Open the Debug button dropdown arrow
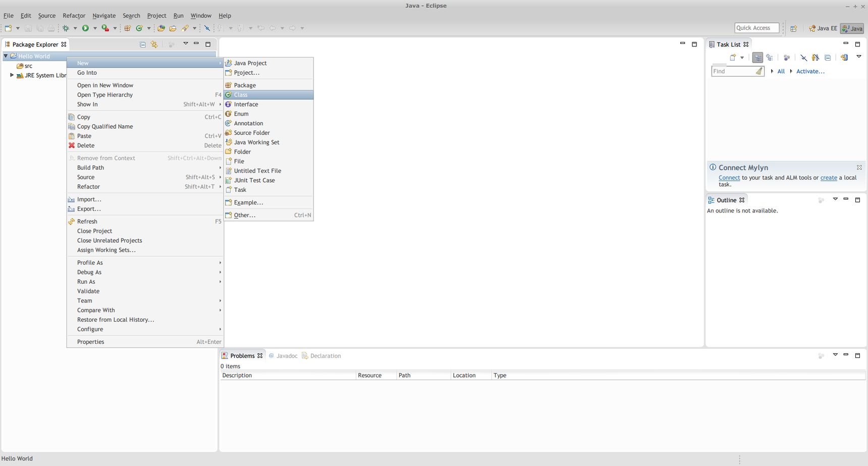 (x=75, y=28)
